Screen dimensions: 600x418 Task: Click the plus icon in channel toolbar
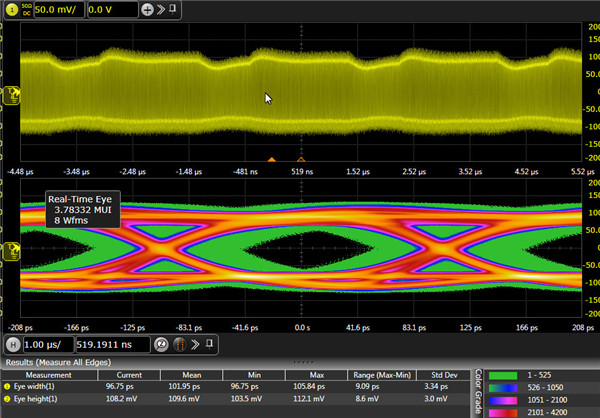pos(147,8)
